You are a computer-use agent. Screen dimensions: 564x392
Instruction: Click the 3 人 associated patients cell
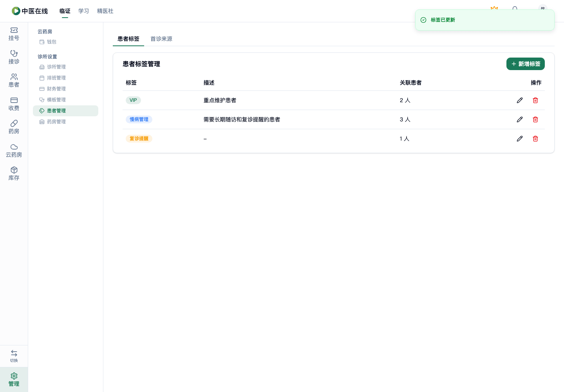(405, 119)
